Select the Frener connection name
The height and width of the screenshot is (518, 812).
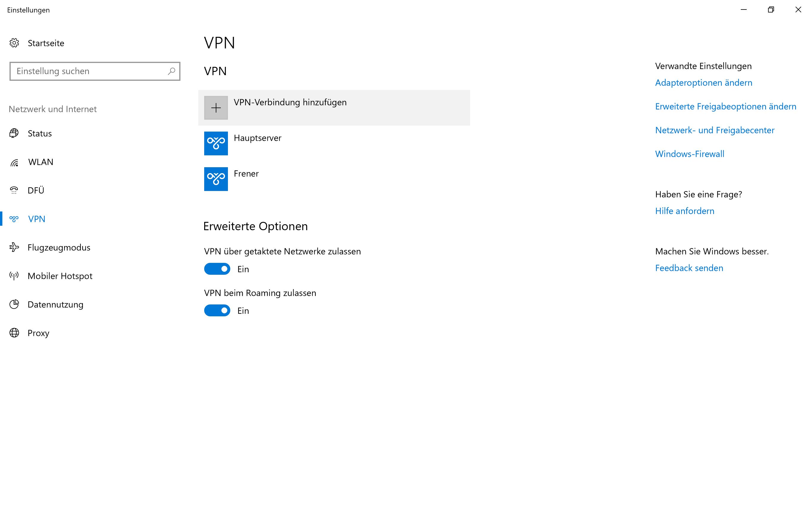coord(246,173)
